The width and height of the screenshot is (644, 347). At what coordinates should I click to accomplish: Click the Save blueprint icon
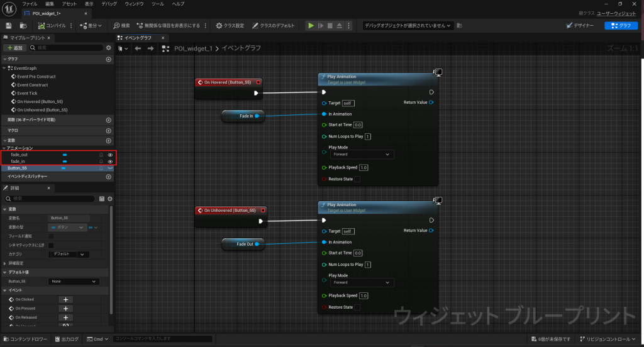(x=9, y=26)
